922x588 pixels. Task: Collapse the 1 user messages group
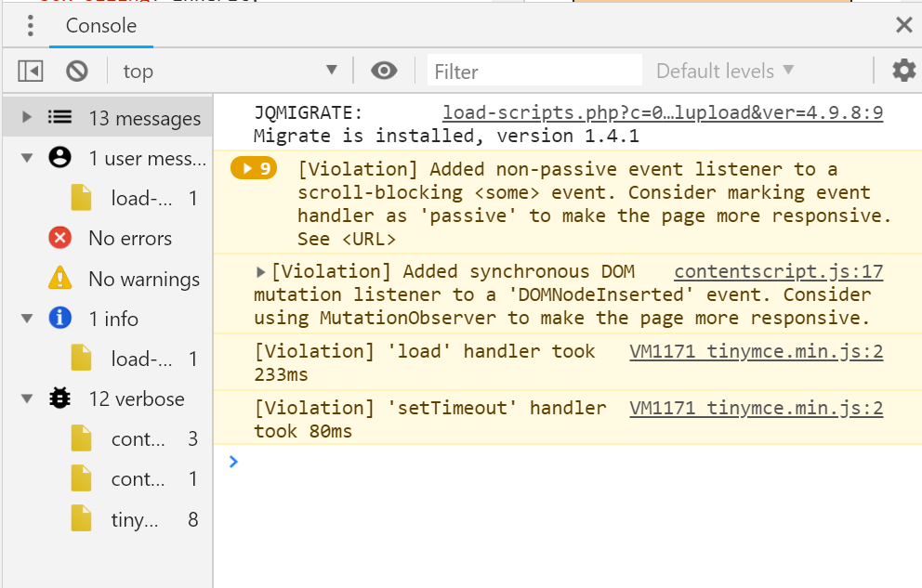pyautogui.click(x=26, y=157)
